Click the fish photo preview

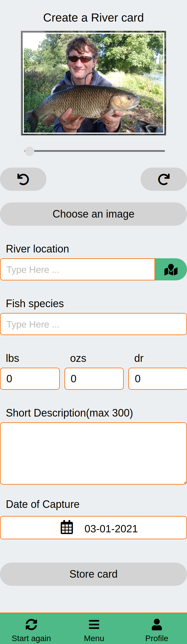pyautogui.click(x=93, y=83)
